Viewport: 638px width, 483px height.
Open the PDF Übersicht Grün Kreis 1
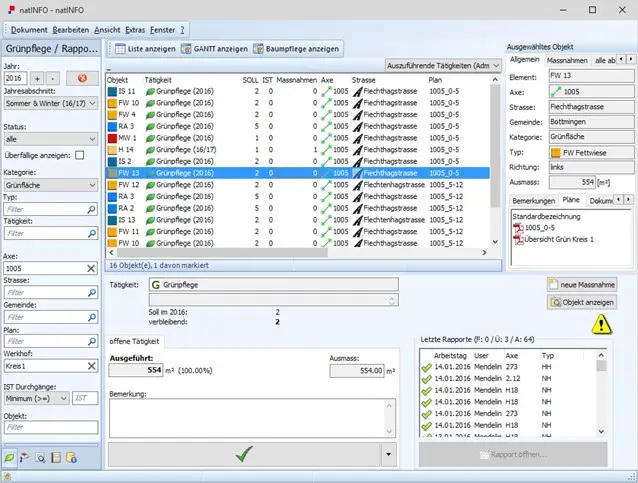click(x=553, y=240)
